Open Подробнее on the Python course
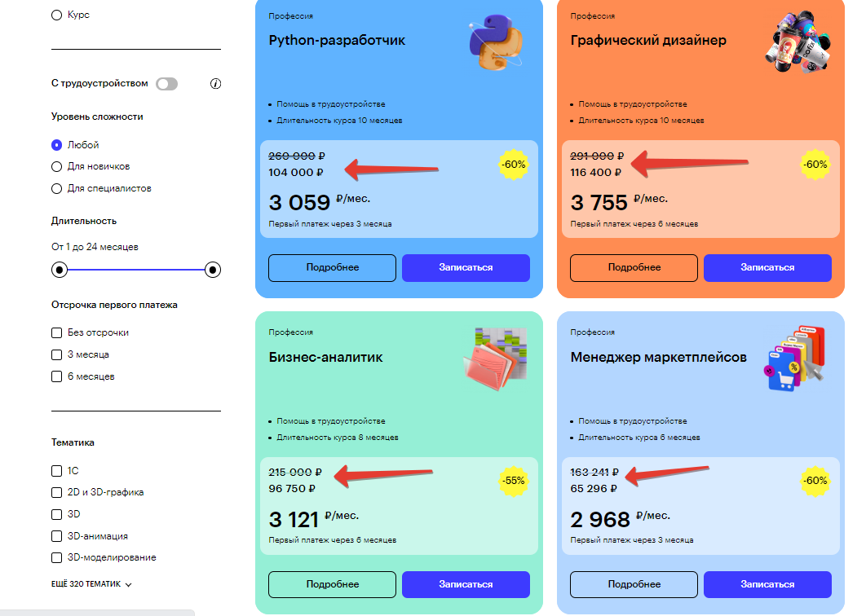 point(332,267)
